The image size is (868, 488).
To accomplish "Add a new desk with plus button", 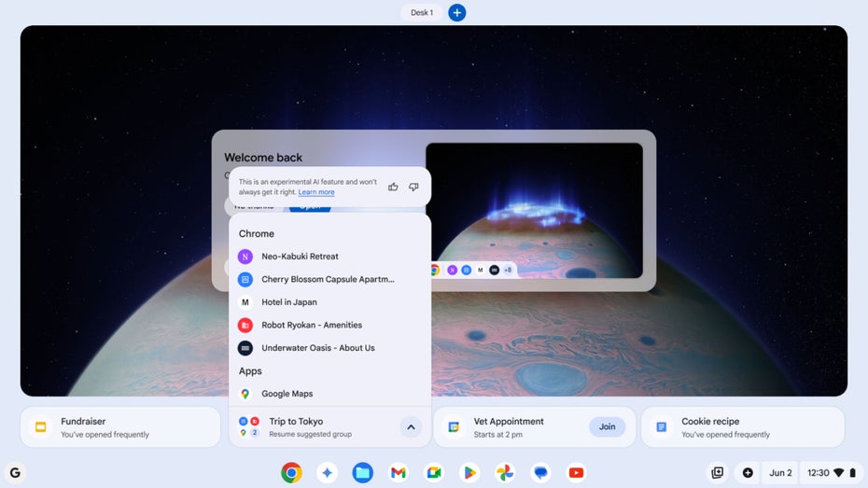I will click(x=456, y=12).
